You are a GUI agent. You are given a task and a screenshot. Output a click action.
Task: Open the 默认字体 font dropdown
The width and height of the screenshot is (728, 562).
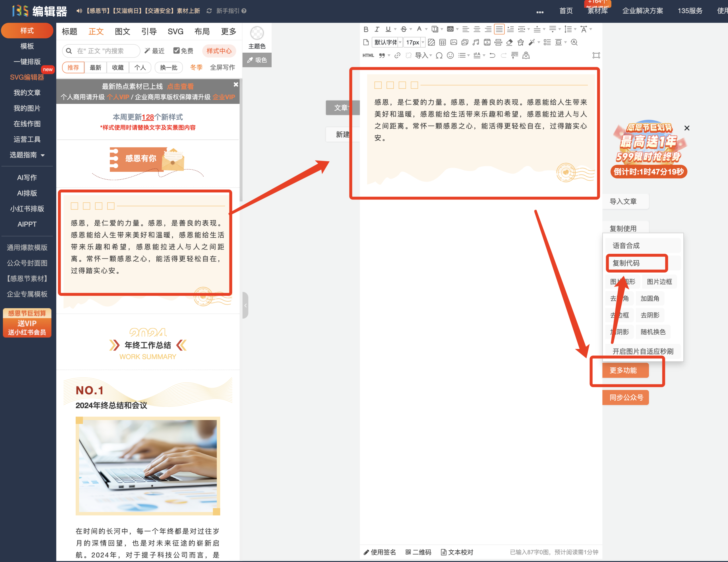[387, 42]
